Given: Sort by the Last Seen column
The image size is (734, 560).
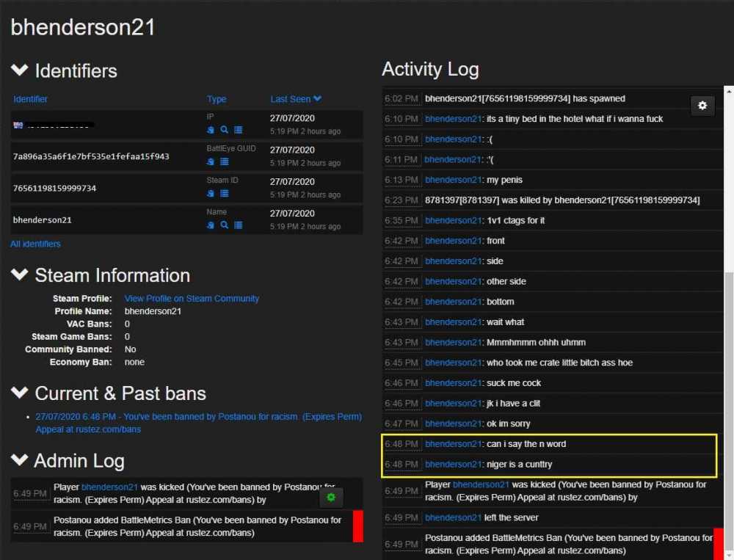Looking at the screenshot, I should pyautogui.click(x=295, y=99).
